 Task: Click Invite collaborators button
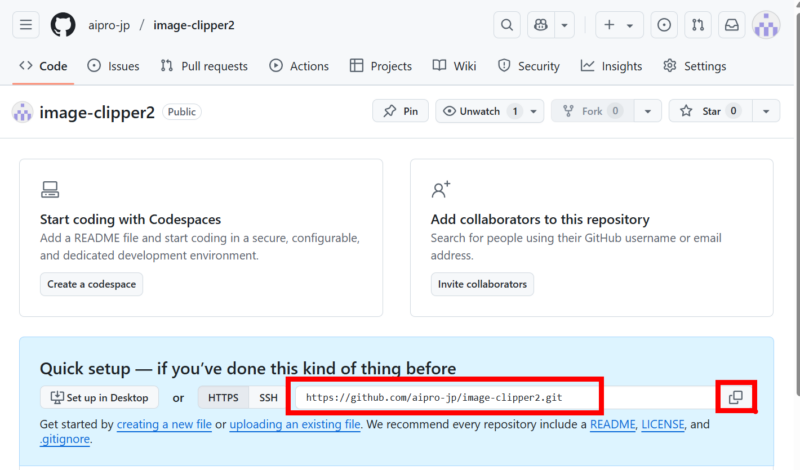(x=482, y=284)
